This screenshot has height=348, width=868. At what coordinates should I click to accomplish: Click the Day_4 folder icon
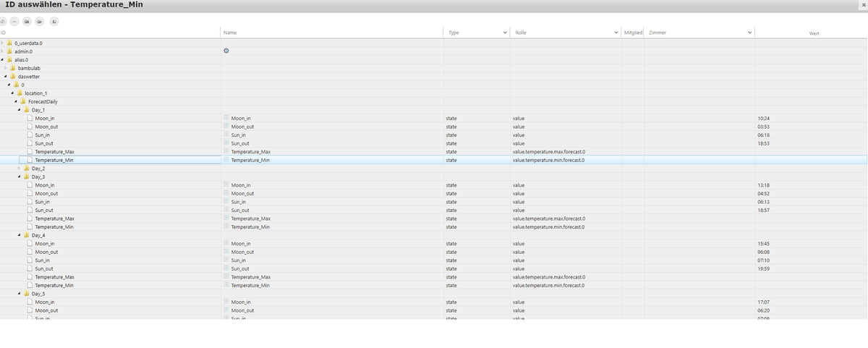coord(27,235)
